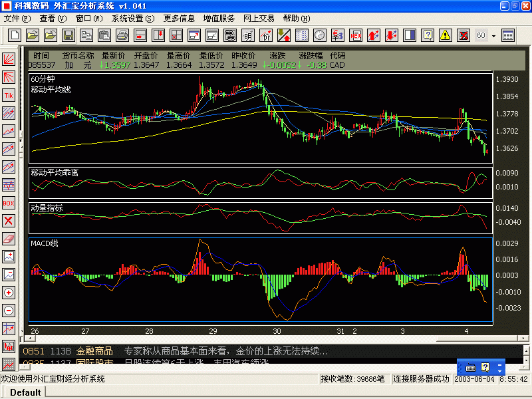Click the date 2003-06-04 in status bar

click(x=474, y=379)
